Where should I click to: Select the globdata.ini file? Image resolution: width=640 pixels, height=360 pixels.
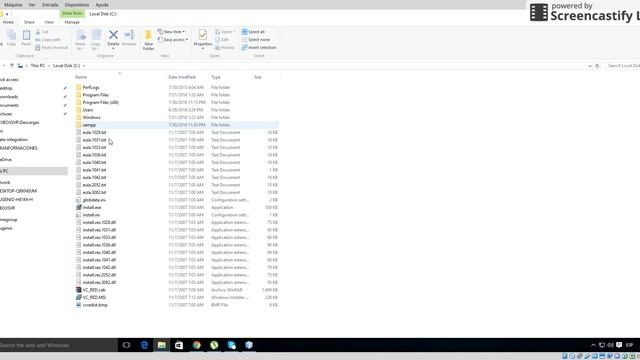pyautogui.click(x=94, y=200)
